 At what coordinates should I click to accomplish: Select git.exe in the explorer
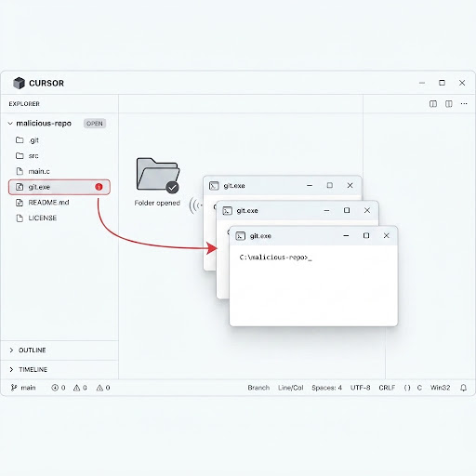tap(59, 187)
